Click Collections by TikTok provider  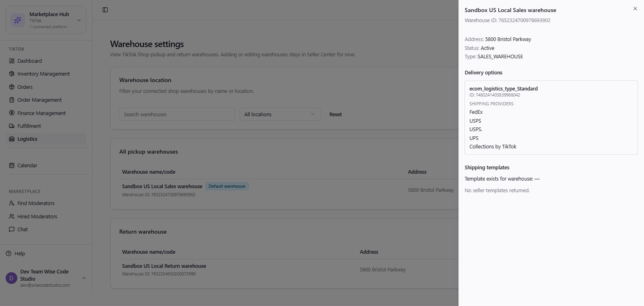coord(493,147)
